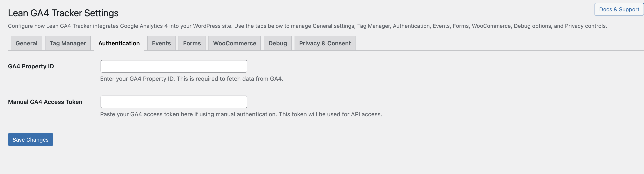Open the Docs & Support link
This screenshot has width=644, height=174.
pyautogui.click(x=619, y=9)
